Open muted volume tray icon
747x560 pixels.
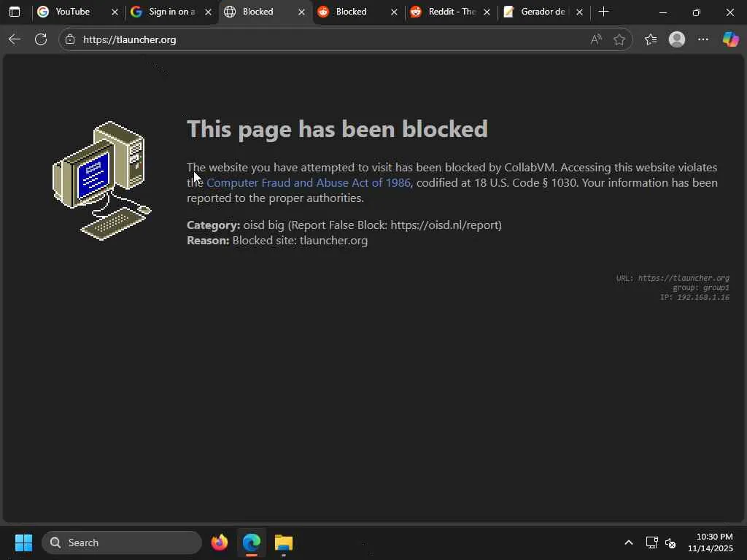[x=670, y=542]
